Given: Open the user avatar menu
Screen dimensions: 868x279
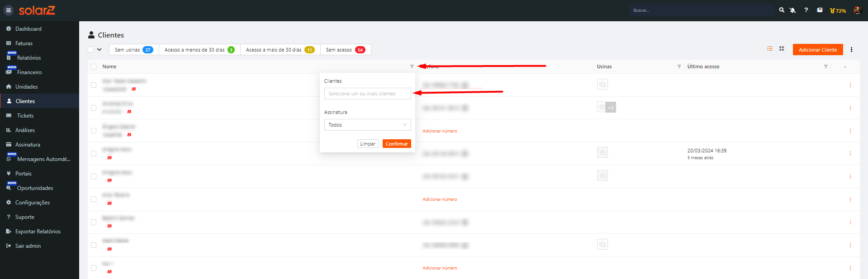Looking at the screenshot, I should [857, 10].
